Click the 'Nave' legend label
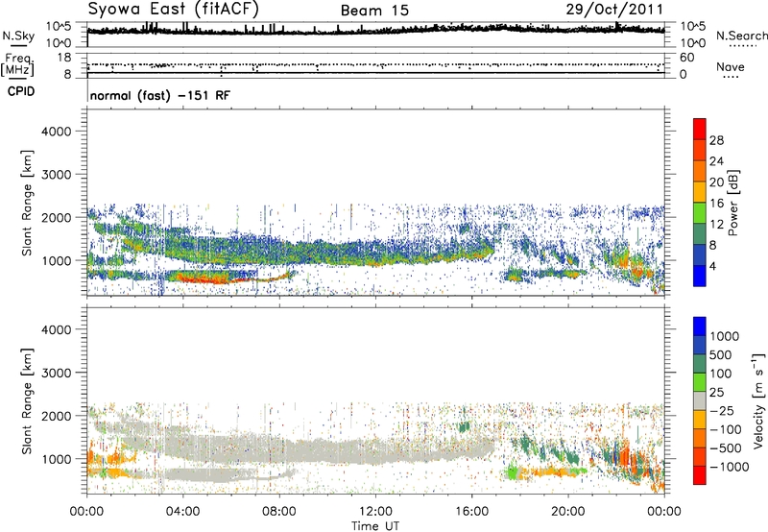 click(731, 66)
